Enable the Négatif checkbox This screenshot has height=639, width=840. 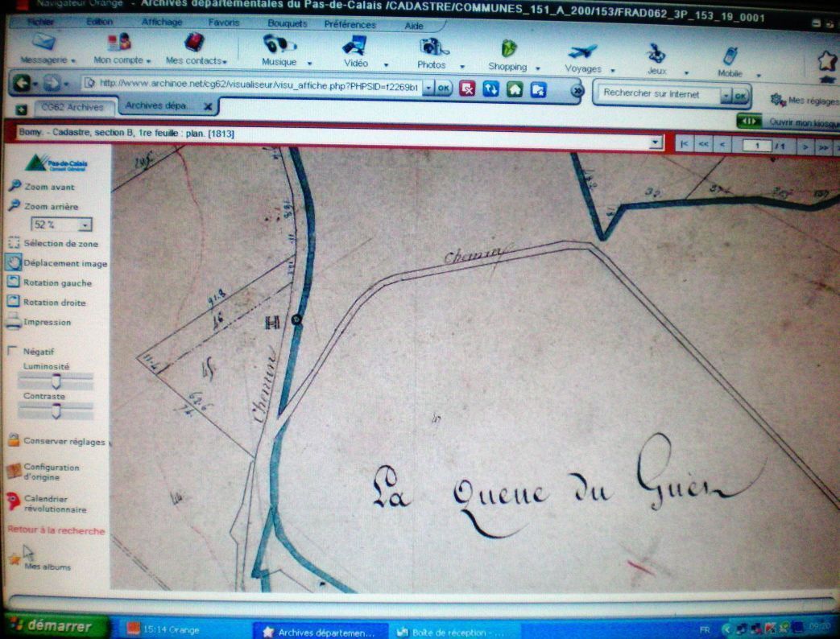click(12, 351)
